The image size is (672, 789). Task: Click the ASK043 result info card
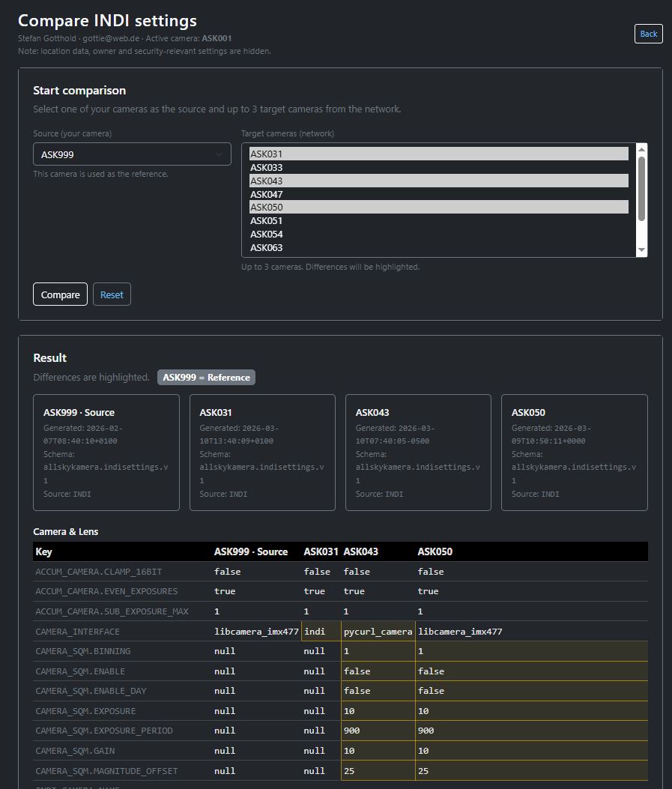(417, 452)
